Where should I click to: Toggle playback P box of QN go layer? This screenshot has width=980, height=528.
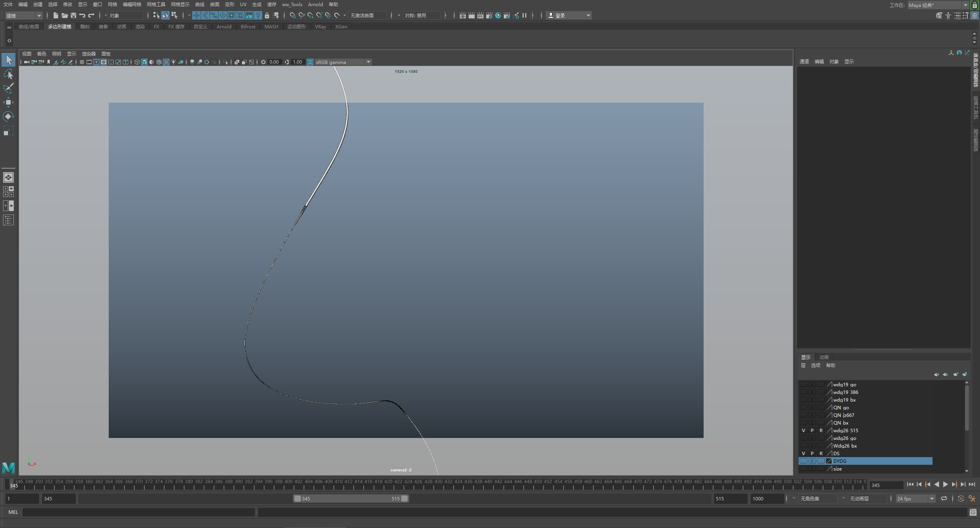pyautogui.click(x=812, y=407)
